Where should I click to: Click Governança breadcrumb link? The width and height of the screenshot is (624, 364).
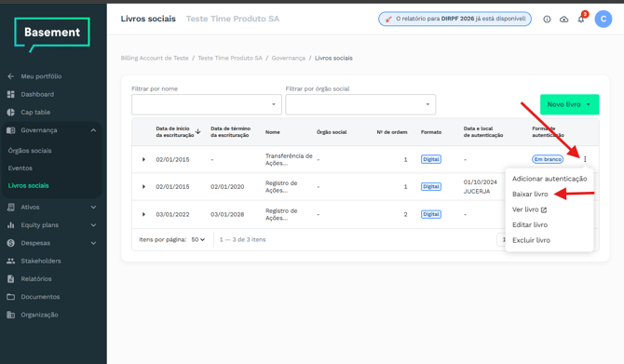[x=289, y=58]
